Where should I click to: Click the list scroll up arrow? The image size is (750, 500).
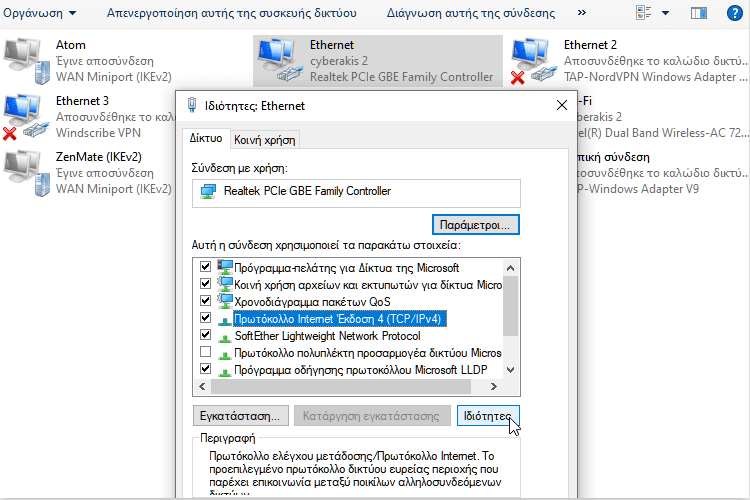click(510, 268)
